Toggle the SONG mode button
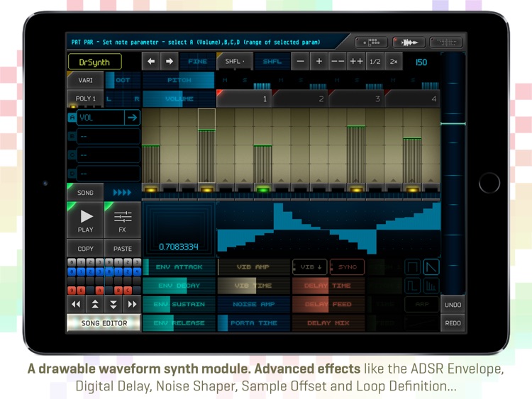This screenshot has width=532, height=399. [x=86, y=193]
